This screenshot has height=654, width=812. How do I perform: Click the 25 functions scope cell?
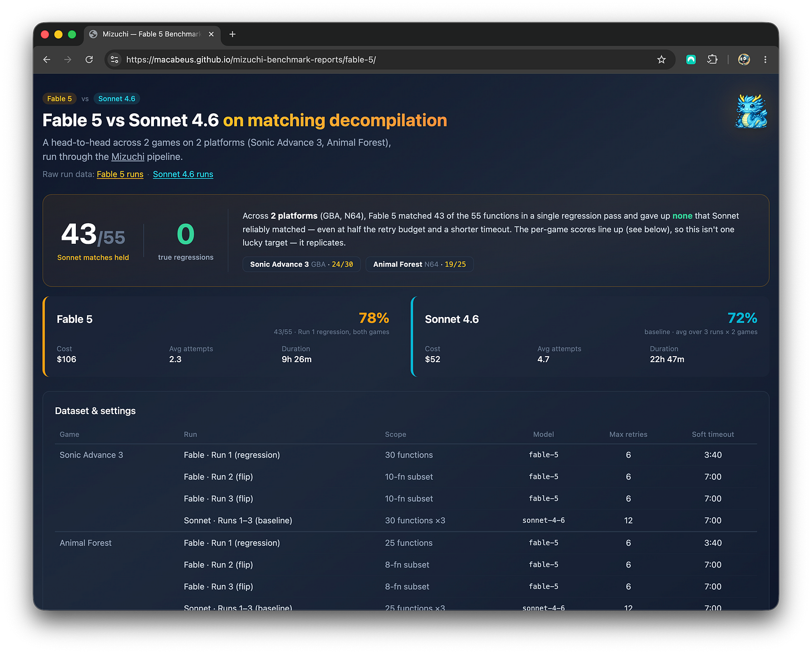click(x=409, y=543)
